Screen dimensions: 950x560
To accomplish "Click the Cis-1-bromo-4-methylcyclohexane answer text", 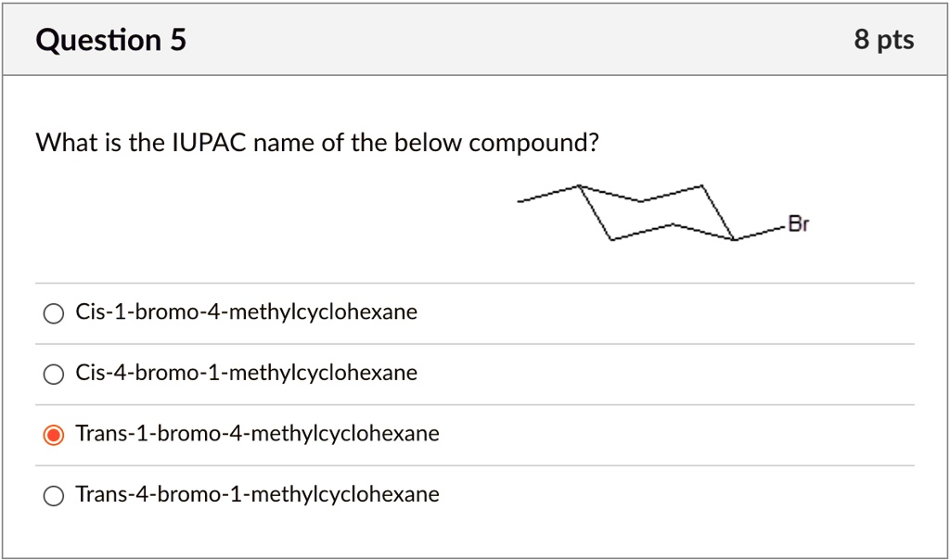I will [246, 312].
